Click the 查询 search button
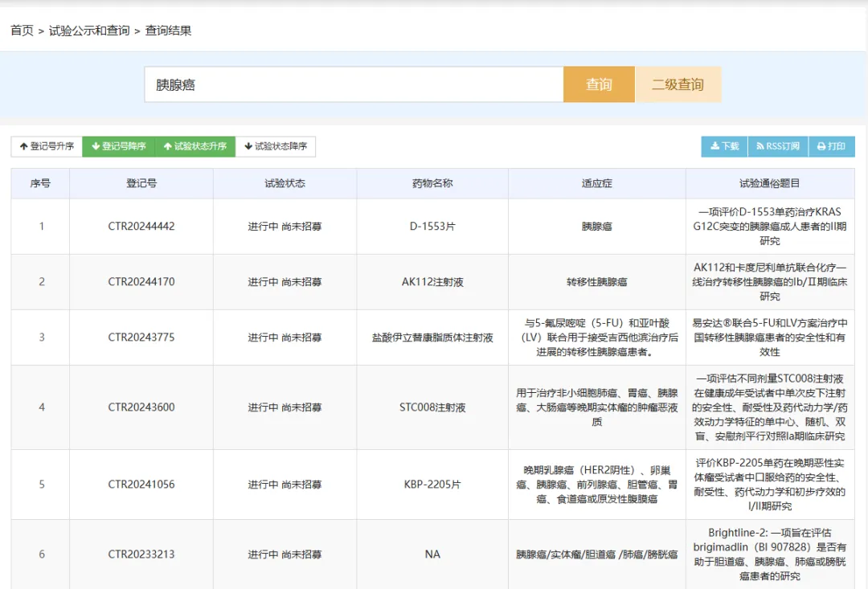The width and height of the screenshot is (868, 589). [599, 84]
